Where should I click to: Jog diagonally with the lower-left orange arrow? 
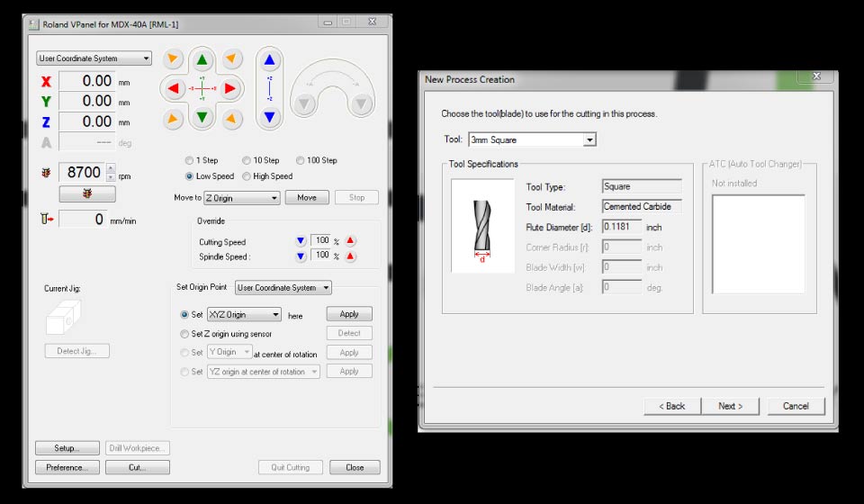173,119
